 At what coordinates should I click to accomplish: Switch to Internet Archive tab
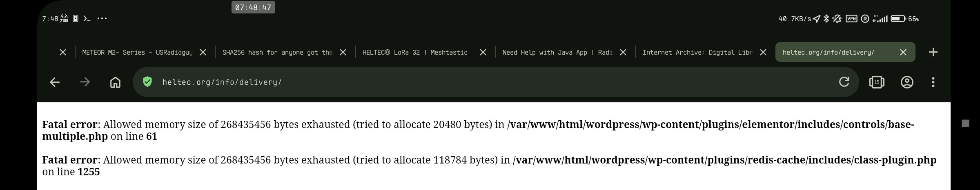(697, 52)
